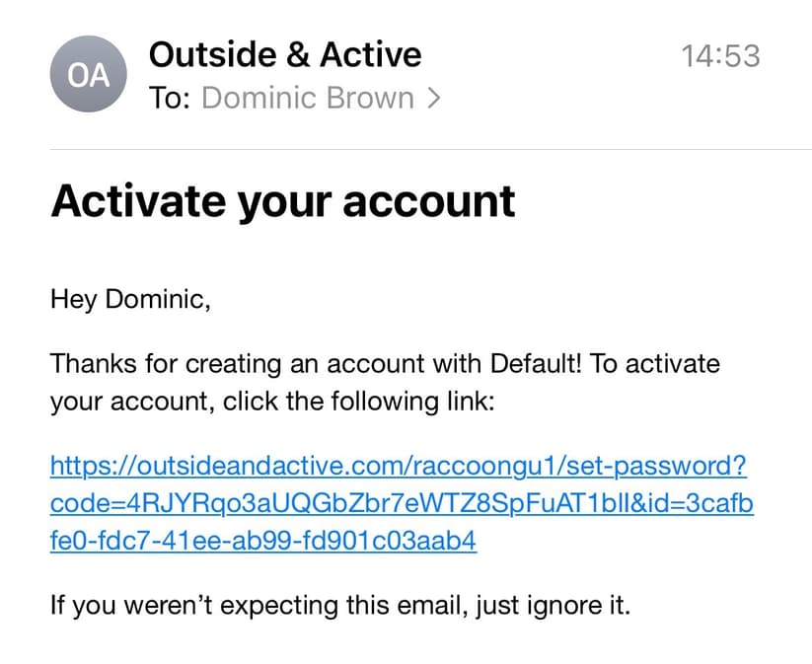
Task: Click the link ending fd901c03aab4
Action: [x=263, y=541]
